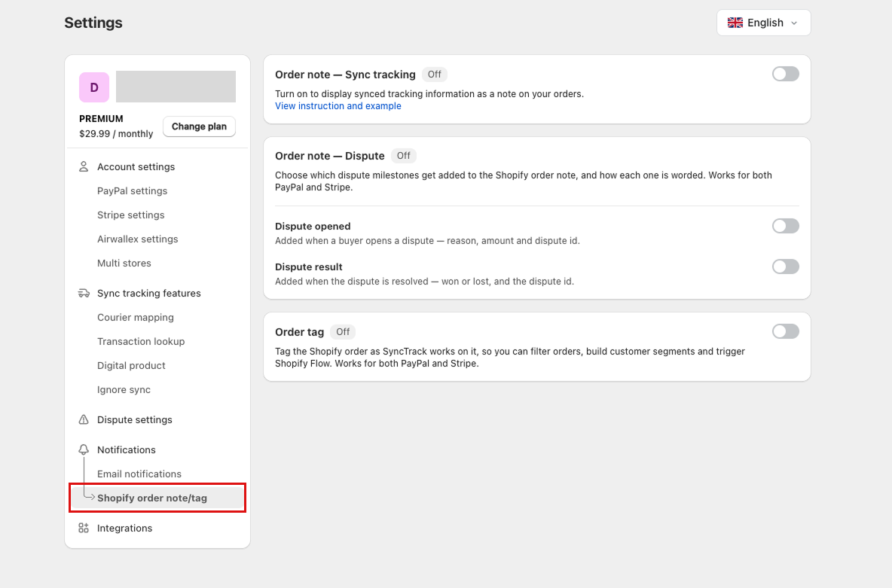Open Integrations
The height and width of the screenshot is (588, 892).
pyautogui.click(x=124, y=529)
